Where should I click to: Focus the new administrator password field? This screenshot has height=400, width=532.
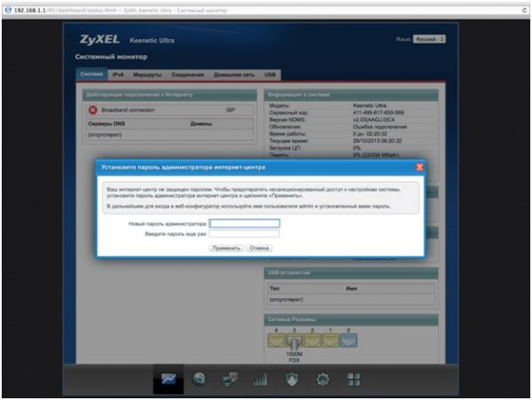(245, 224)
